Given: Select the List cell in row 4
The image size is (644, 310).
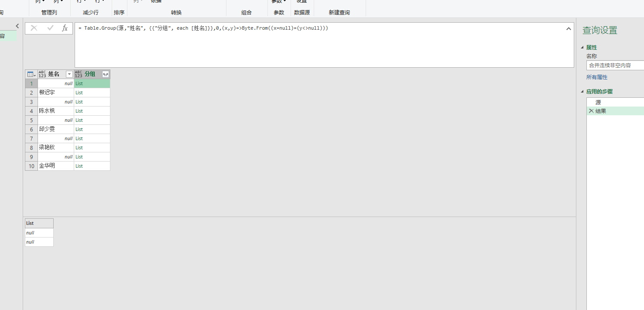Looking at the screenshot, I should [x=92, y=111].
